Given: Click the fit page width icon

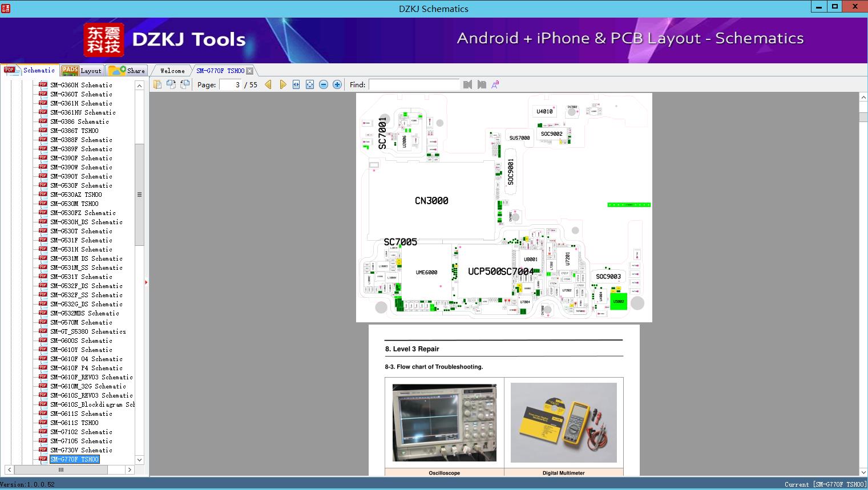Looking at the screenshot, I should (296, 84).
